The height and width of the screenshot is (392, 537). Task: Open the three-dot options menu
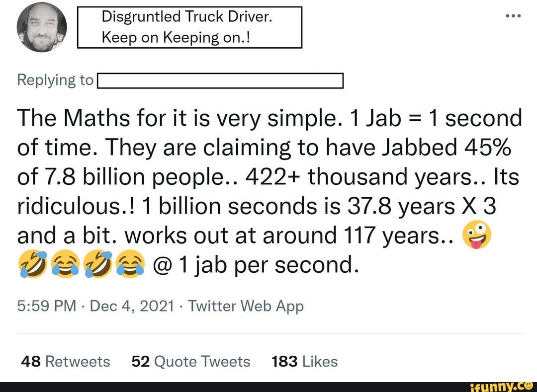pyautogui.click(x=513, y=15)
